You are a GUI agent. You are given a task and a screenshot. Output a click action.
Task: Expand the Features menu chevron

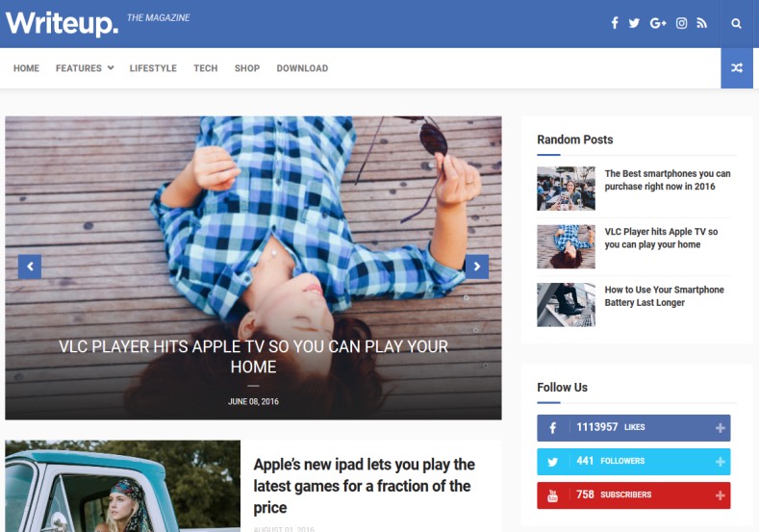click(x=111, y=67)
